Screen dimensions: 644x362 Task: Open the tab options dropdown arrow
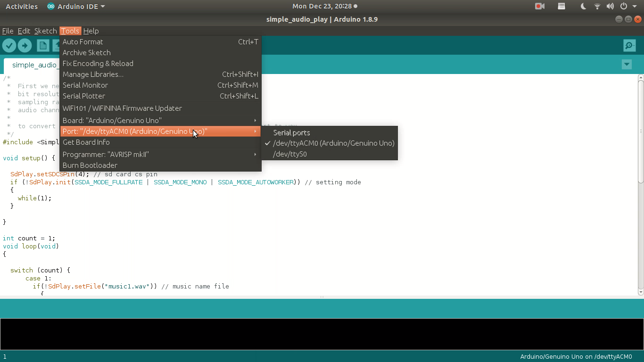pyautogui.click(x=627, y=65)
